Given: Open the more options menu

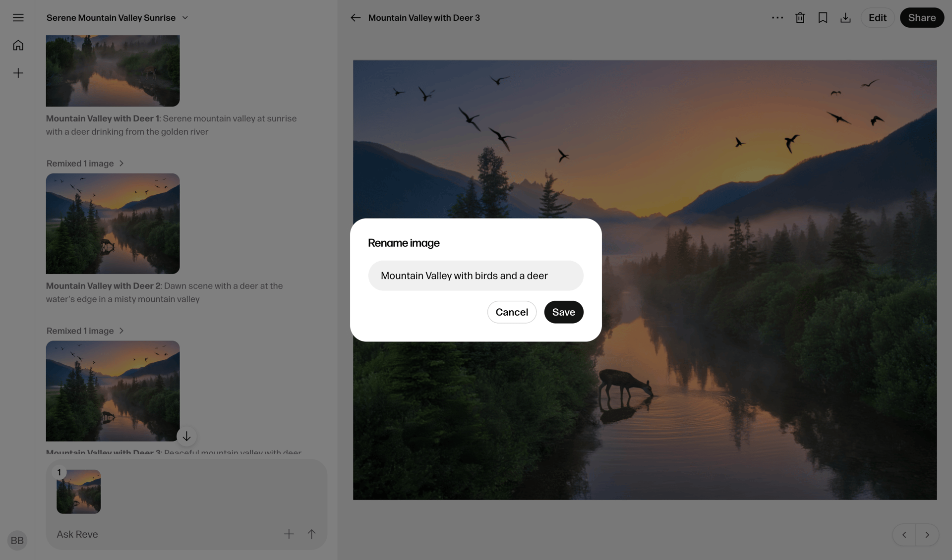Looking at the screenshot, I should [777, 17].
